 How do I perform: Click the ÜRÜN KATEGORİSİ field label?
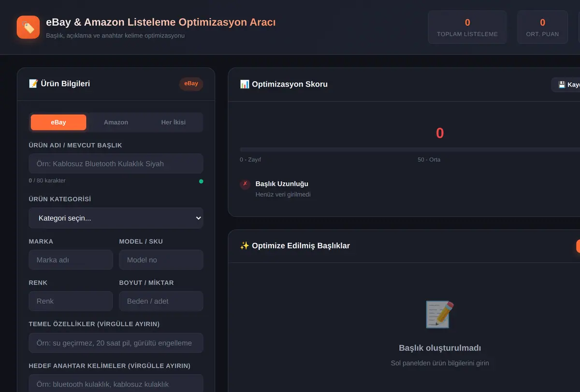(60, 199)
